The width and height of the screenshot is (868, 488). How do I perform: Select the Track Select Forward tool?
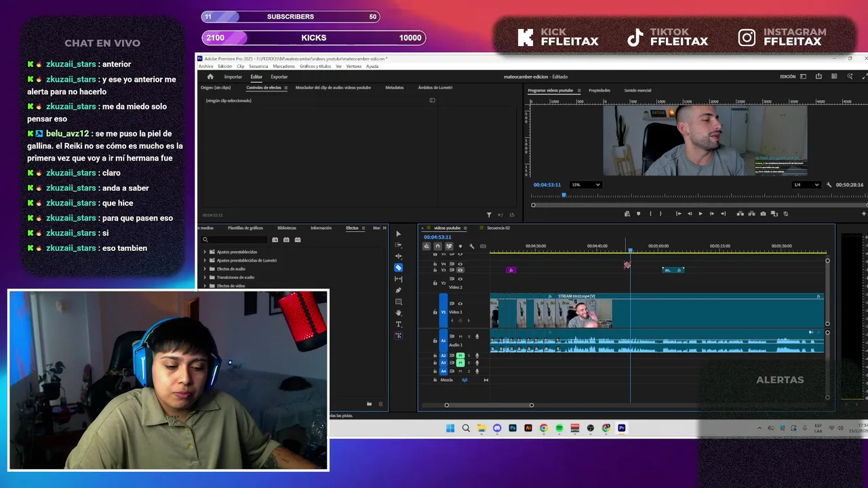[398, 245]
